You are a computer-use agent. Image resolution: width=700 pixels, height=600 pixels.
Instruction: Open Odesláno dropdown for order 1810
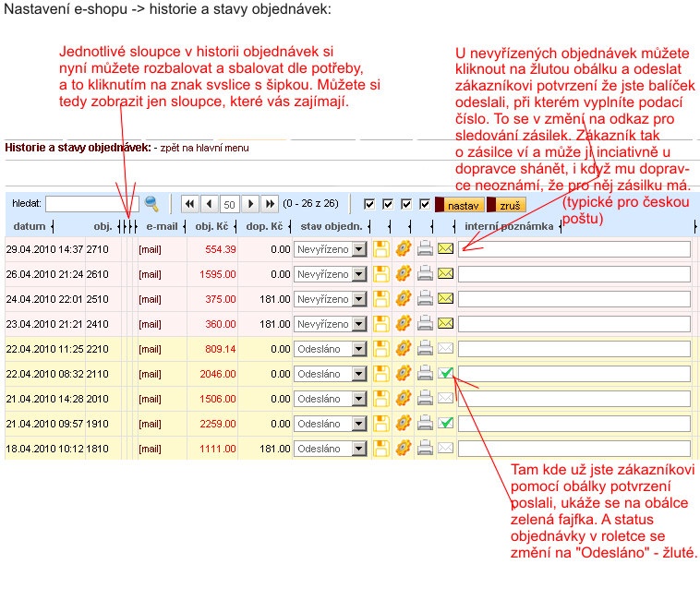tap(330, 450)
